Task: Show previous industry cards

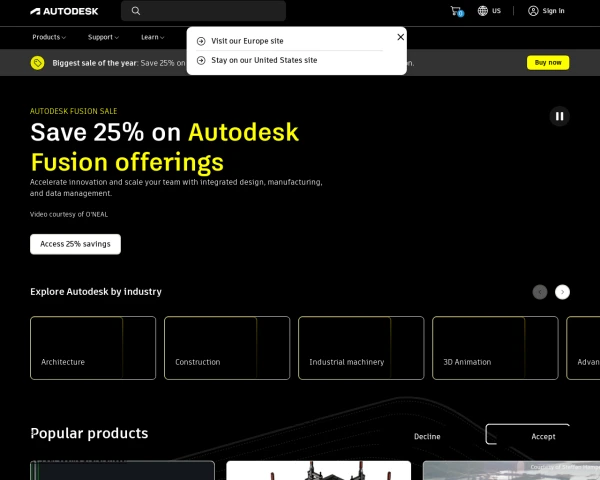Action: point(540,292)
